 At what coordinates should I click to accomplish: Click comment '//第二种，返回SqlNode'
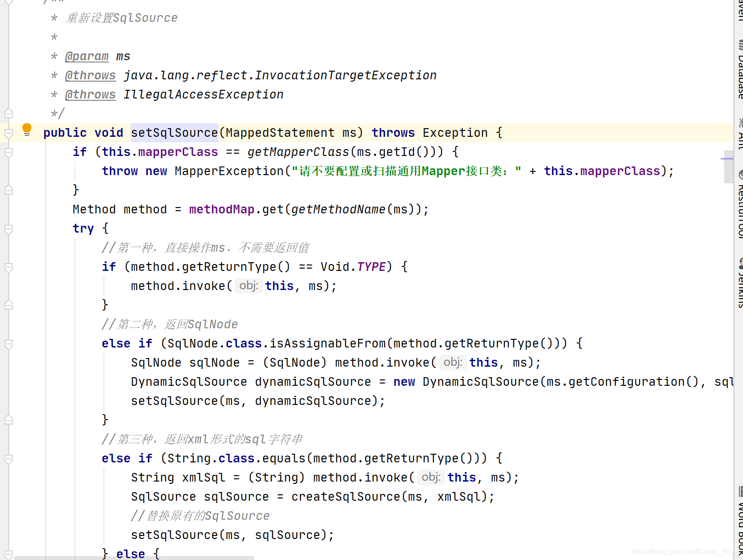[x=170, y=324]
